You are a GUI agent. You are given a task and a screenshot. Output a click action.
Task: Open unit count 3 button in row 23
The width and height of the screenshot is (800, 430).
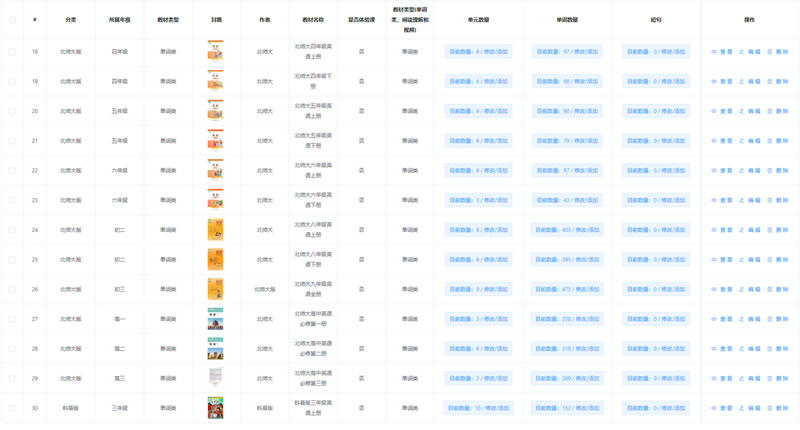coord(478,200)
